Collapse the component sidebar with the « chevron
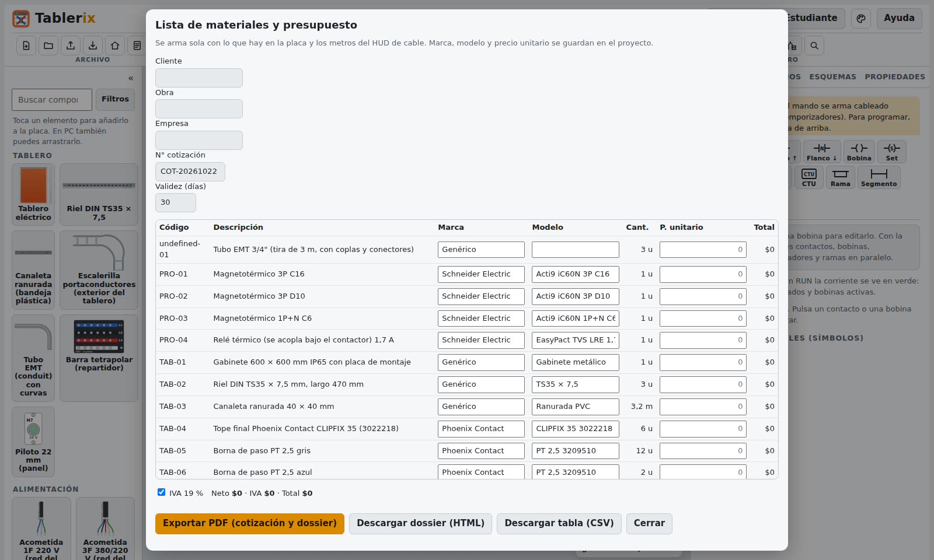This screenshot has width=934, height=560. pos(131,78)
